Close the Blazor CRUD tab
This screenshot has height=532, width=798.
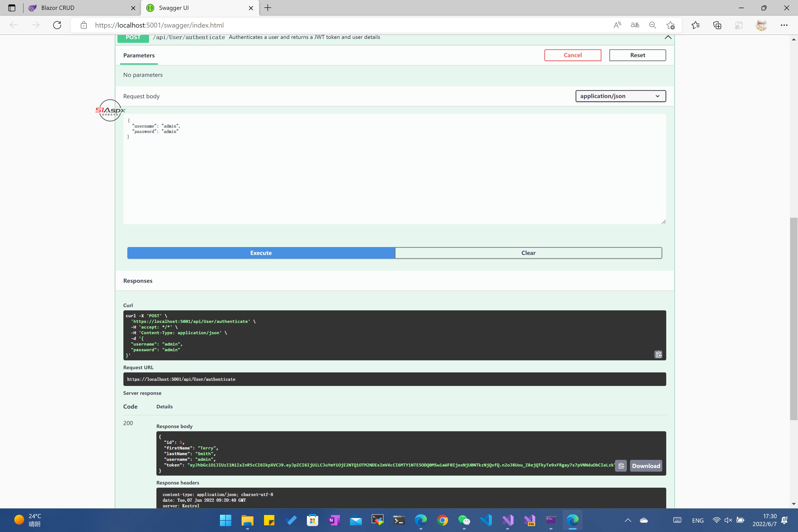pyautogui.click(x=133, y=8)
